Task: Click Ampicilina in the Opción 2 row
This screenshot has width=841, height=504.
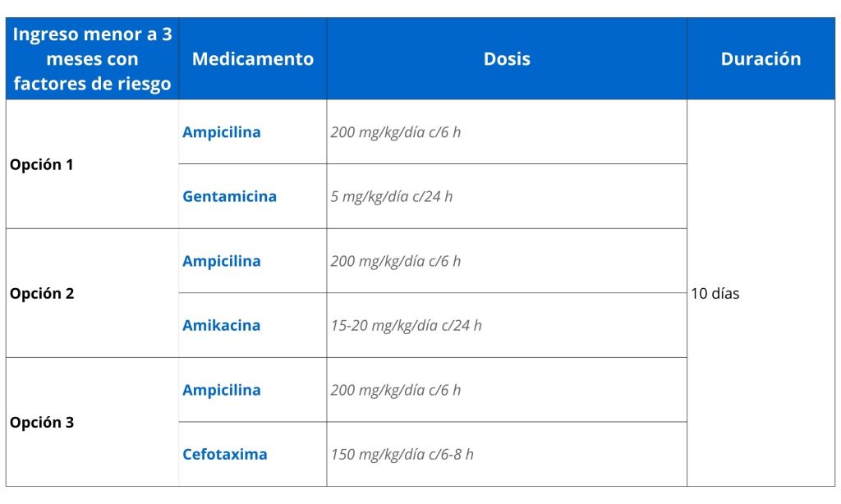Action: coord(221,261)
